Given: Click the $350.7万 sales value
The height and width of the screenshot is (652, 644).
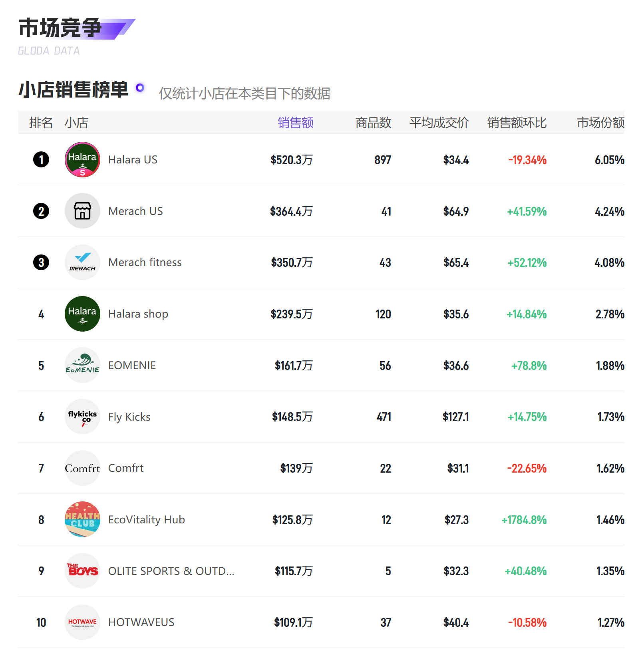Looking at the screenshot, I should pyautogui.click(x=292, y=262).
